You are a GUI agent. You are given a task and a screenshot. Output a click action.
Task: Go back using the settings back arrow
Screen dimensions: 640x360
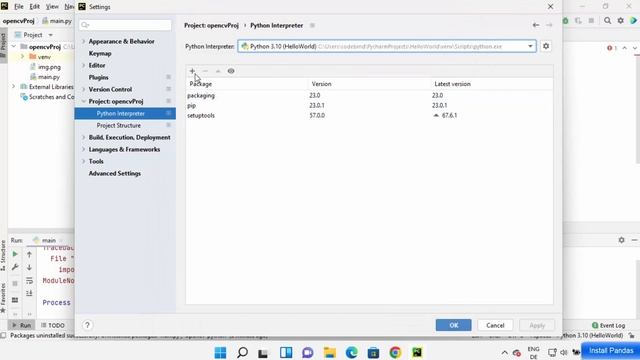(536, 25)
